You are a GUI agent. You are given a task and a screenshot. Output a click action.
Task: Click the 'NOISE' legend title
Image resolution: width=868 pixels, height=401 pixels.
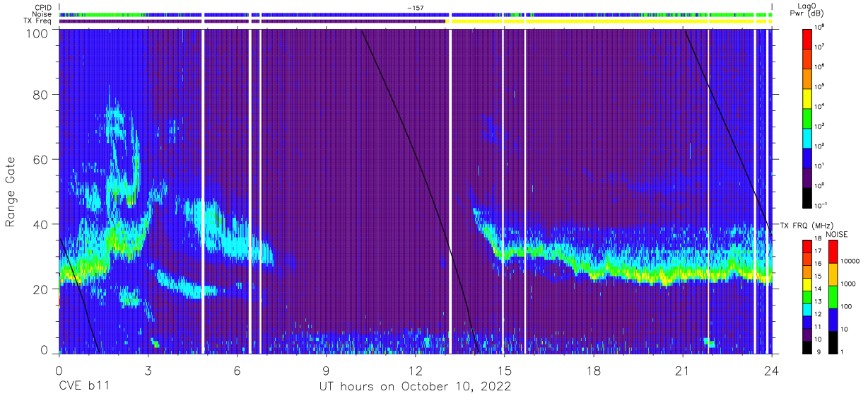(x=836, y=235)
